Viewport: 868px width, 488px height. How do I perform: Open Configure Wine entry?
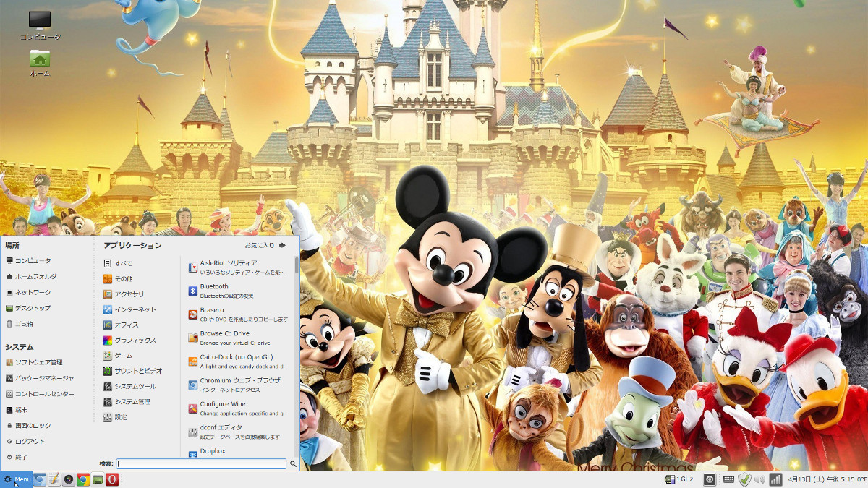point(238,408)
